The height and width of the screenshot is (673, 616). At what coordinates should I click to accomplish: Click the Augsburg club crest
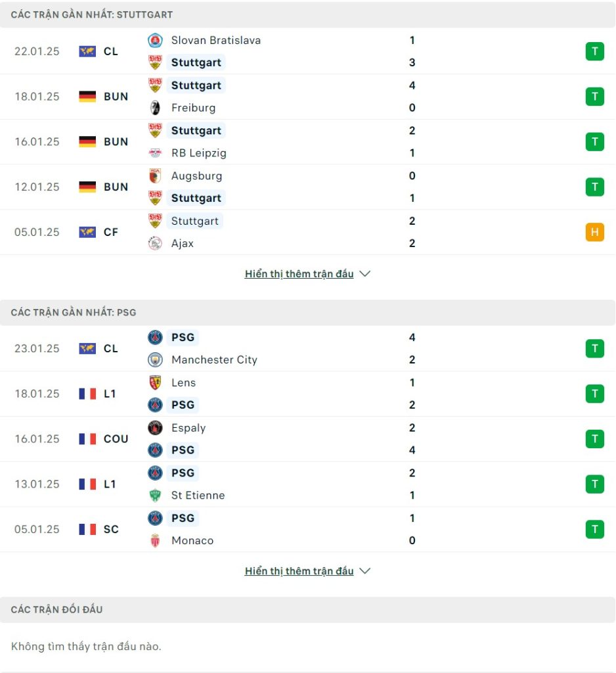(x=155, y=176)
